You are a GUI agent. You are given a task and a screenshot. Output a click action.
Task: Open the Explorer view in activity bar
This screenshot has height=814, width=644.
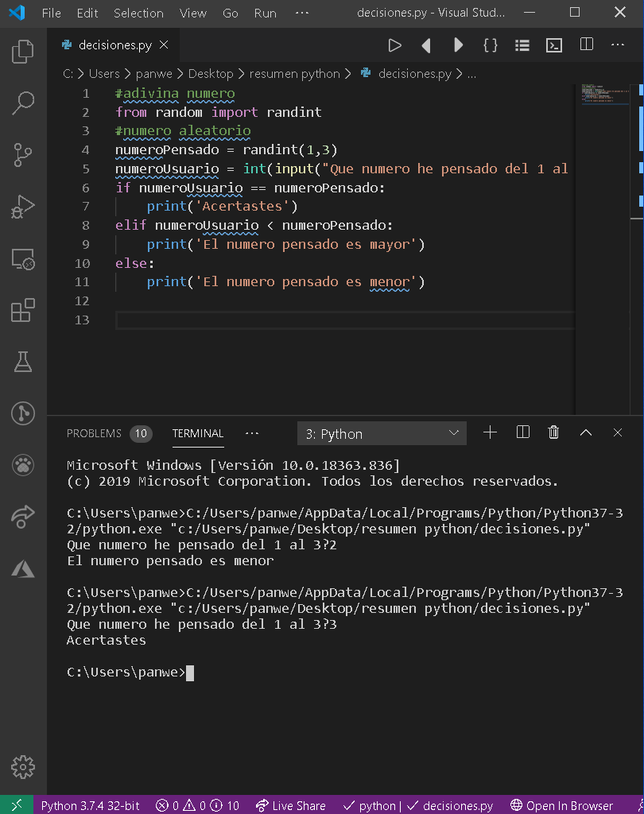(x=23, y=52)
